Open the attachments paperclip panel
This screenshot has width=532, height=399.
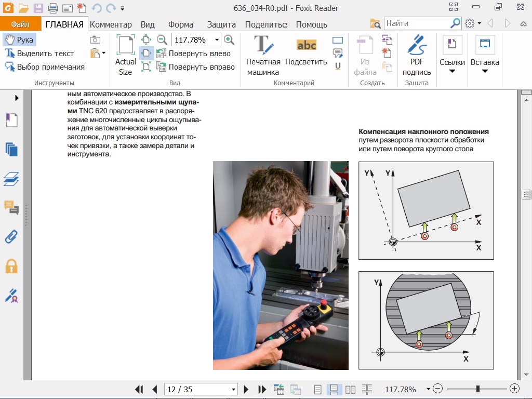click(11, 237)
